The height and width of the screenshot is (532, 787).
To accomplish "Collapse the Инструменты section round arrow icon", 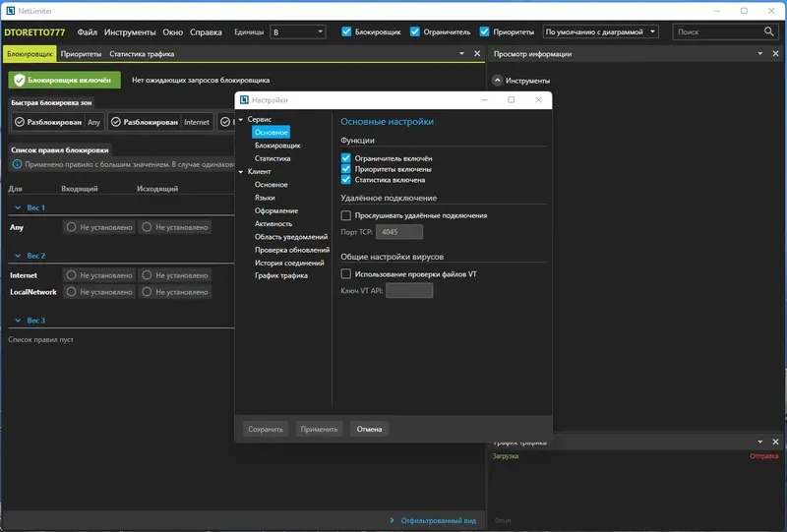I will pyautogui.click(x=498, y=81).
